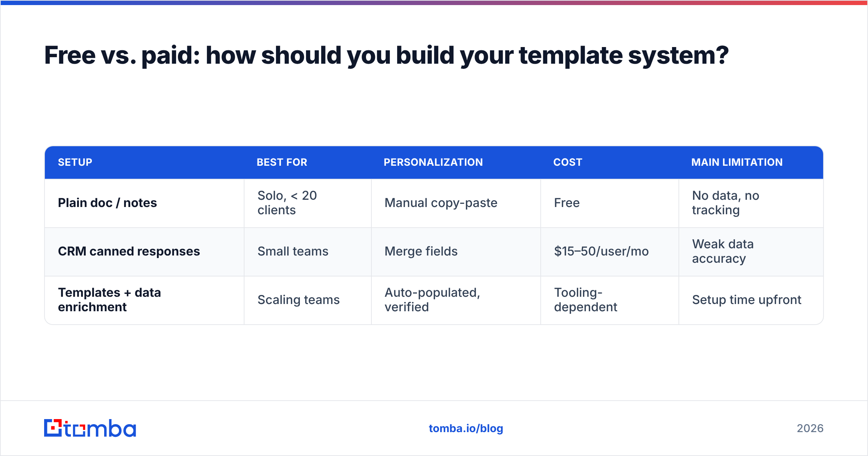The height and width of the screenshot is (456, 868).
Task: Click the 'No data, no tracking' cell
Action: coord(751,203)
